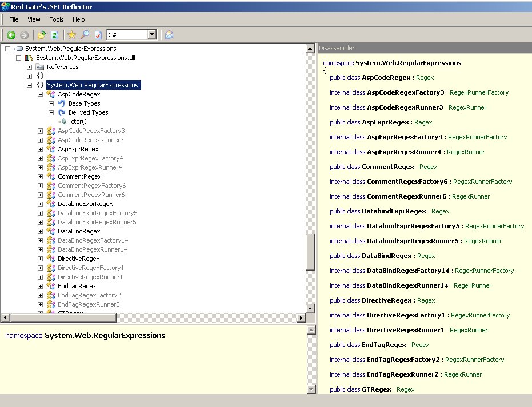Open the File menu
The image size is (532, 407).
tap(14, 19)
